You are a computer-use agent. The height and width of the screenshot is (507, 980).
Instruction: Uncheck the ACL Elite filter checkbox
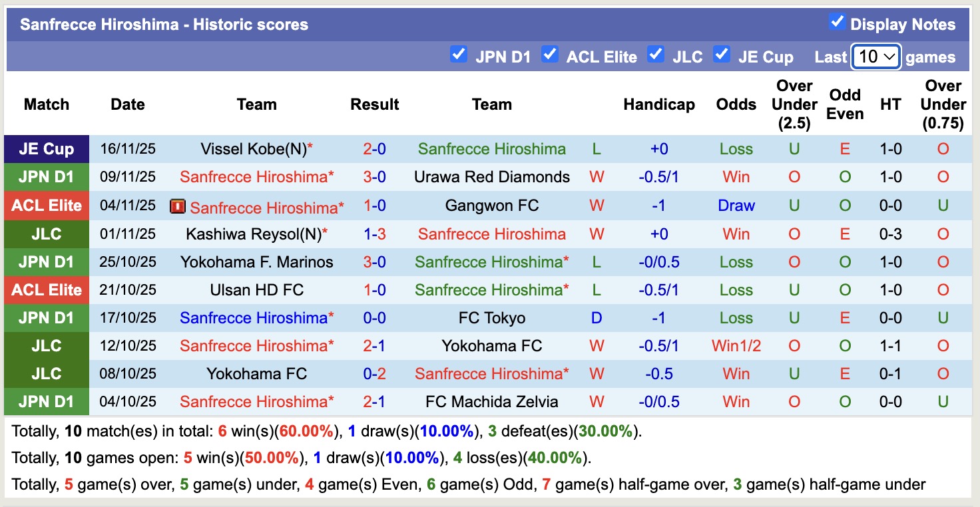click(549, 54)
